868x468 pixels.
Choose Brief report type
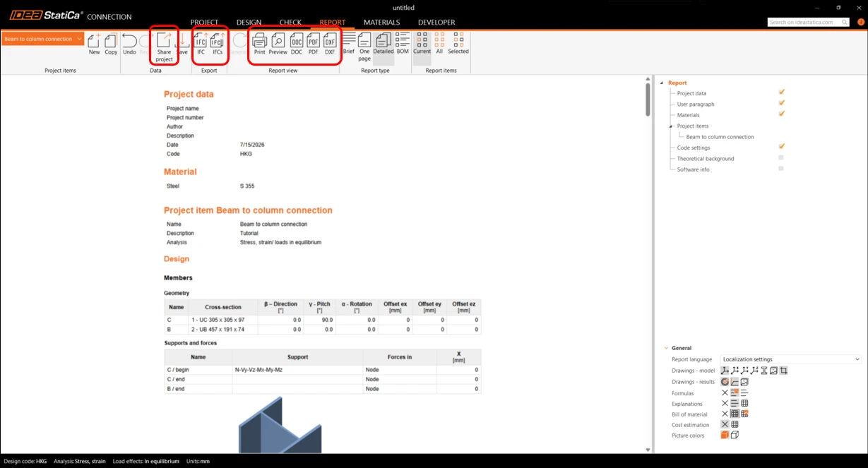(349, 43)
